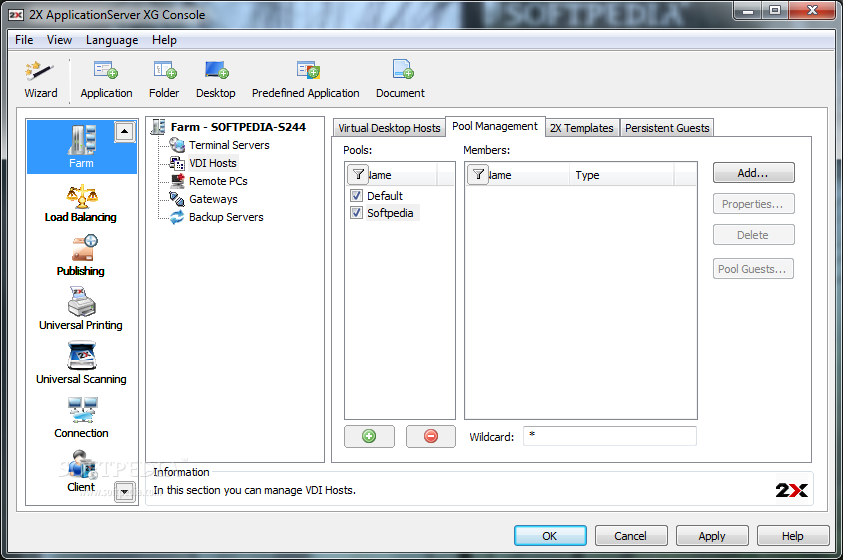Switch to Pool Management tab

point(495,126)
